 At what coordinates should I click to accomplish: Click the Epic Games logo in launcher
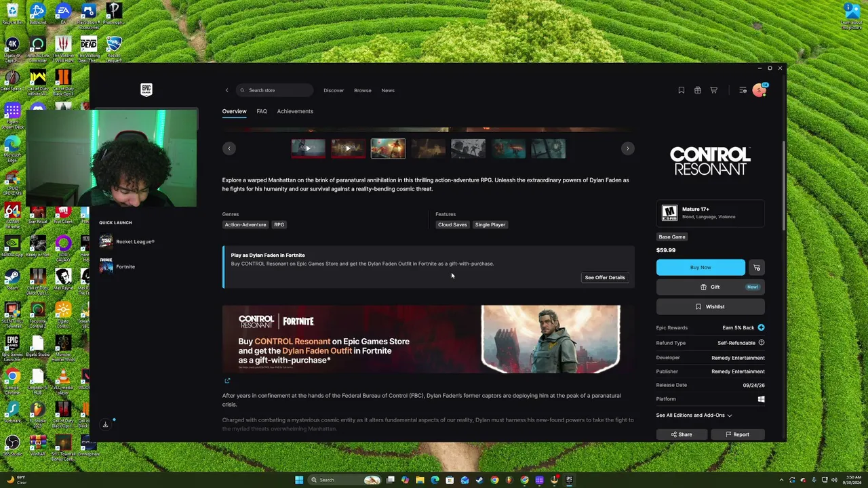[146, 89]
